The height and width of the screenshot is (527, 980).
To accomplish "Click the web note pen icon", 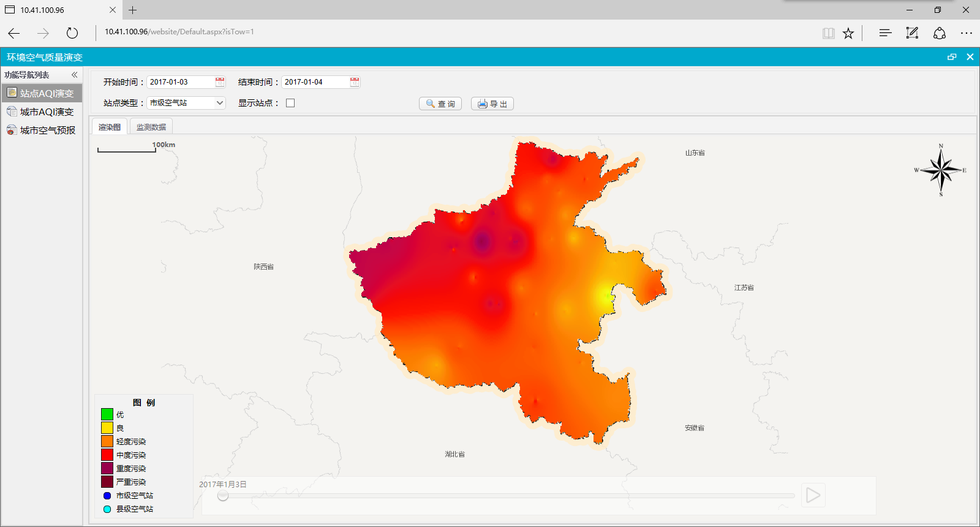I will pos(912,33).
